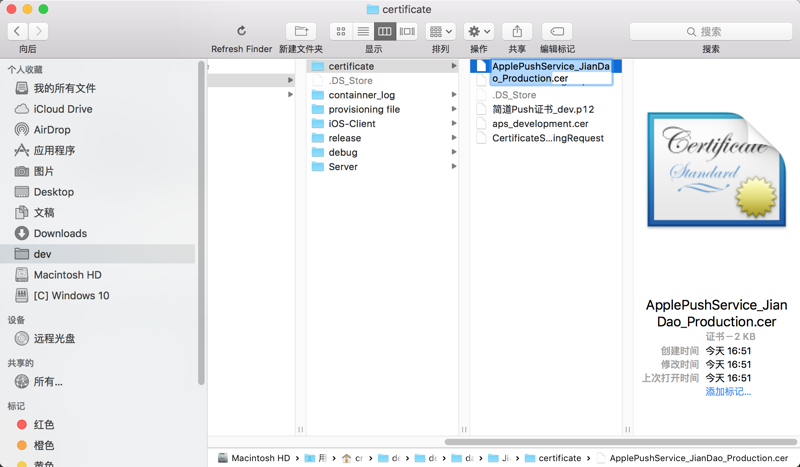Click Macintosh HD in the path bar
This screenshot has width=800, height=467.
tap(254, 458)
